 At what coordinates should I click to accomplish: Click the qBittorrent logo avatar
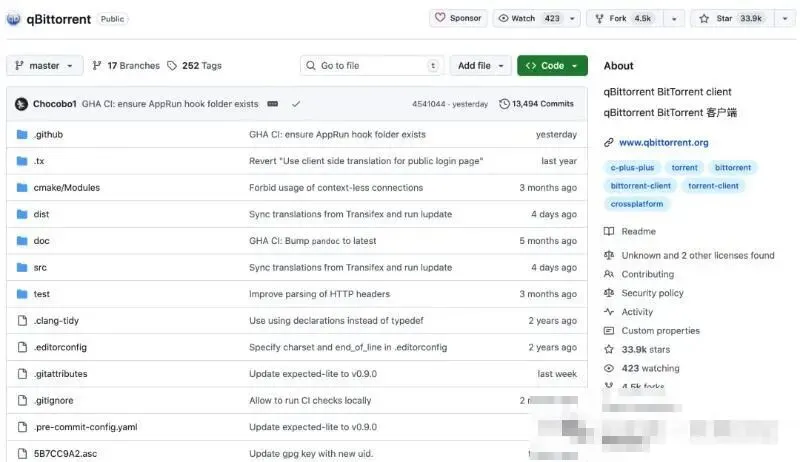click(x=13, y=19)
